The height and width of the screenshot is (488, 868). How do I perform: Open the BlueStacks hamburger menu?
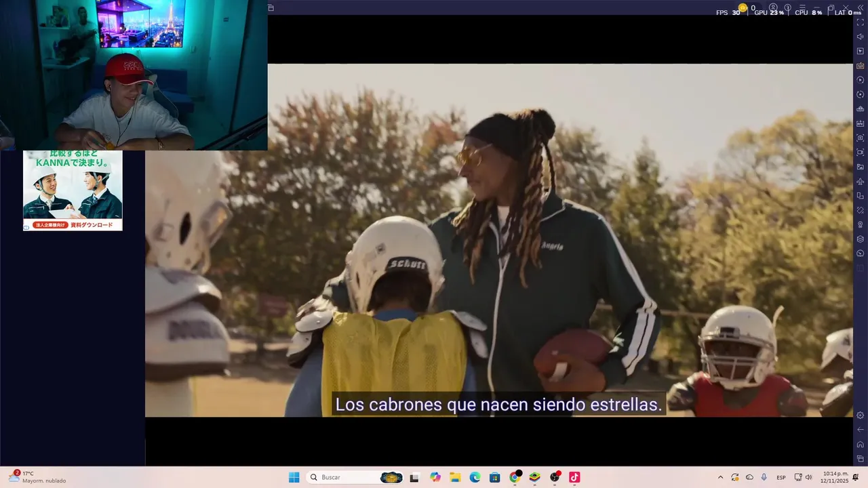click(x=802, y=7)
